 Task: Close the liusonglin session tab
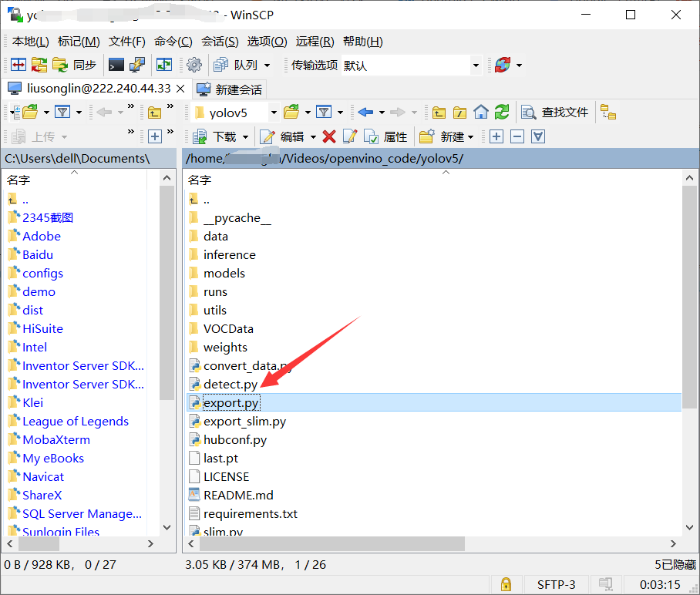(x=181, y=89)
